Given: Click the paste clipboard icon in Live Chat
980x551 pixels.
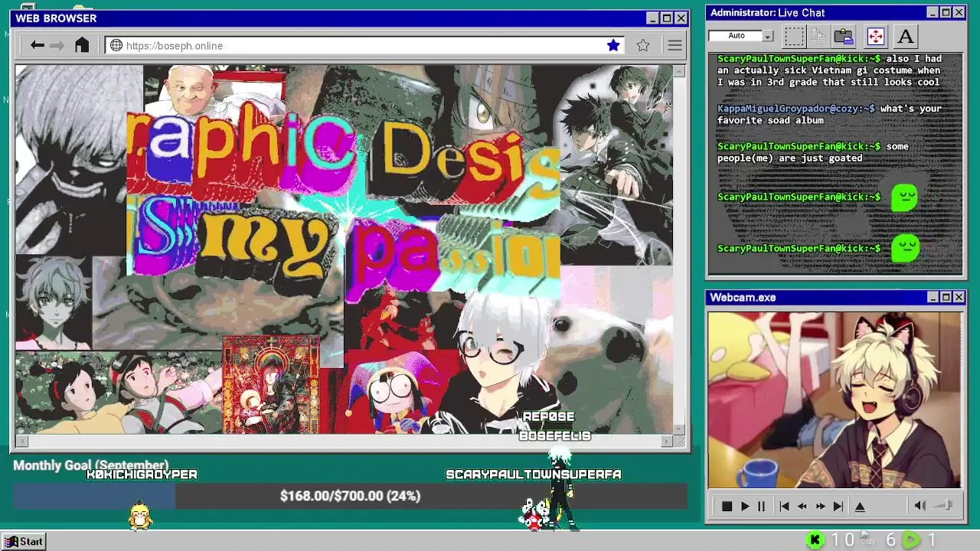Looking at the screenshot, I should (844, 36).
